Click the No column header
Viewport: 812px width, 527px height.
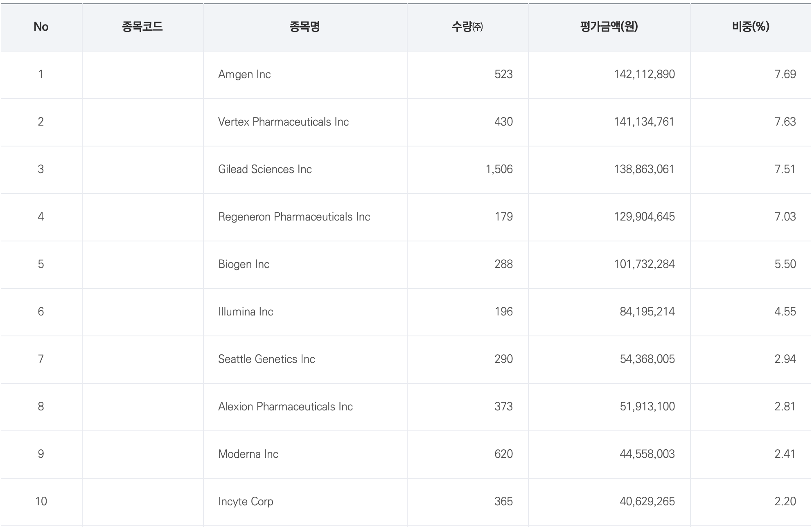41,27
